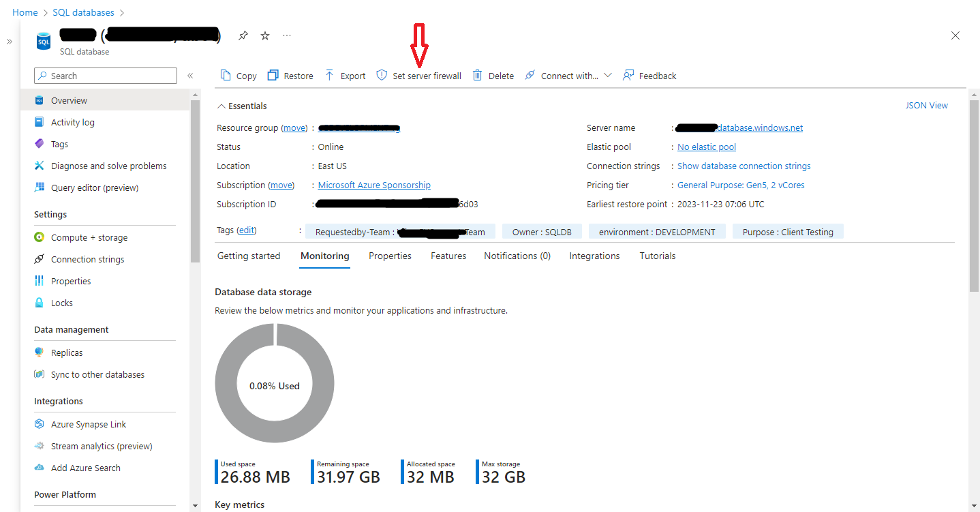Click the SQL database resource icon
The height and width of the screenshot is (512, 980).
point(44,41)
